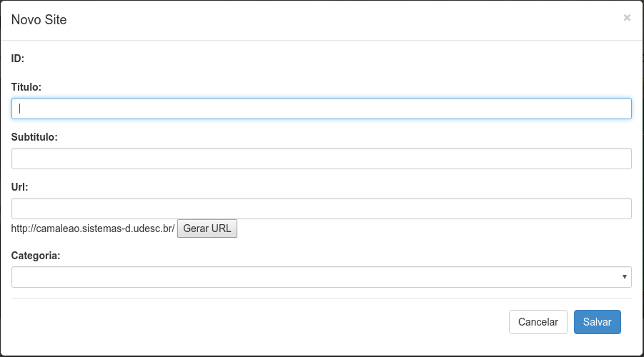Close the Novo Site dialog with X
The image size is (644, 357).
627,18
